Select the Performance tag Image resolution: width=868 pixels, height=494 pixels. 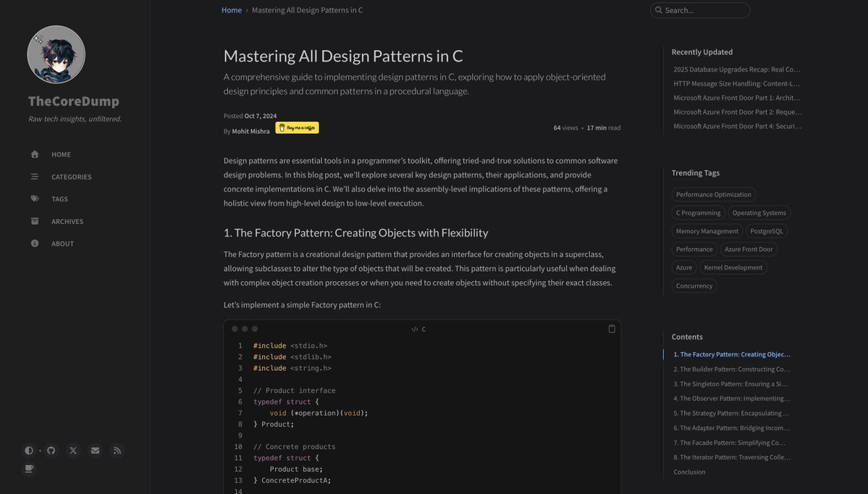click(x=694, y=249)
